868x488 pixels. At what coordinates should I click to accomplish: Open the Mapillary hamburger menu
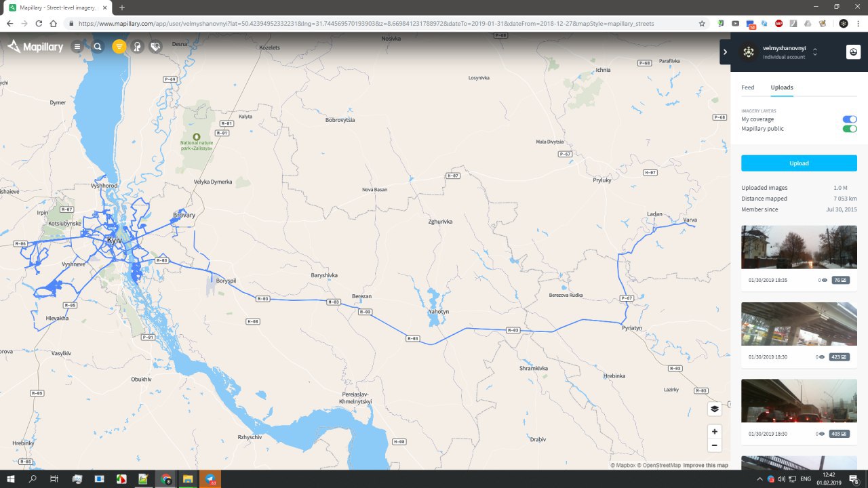pyautogui.click(x=77, y=47)
